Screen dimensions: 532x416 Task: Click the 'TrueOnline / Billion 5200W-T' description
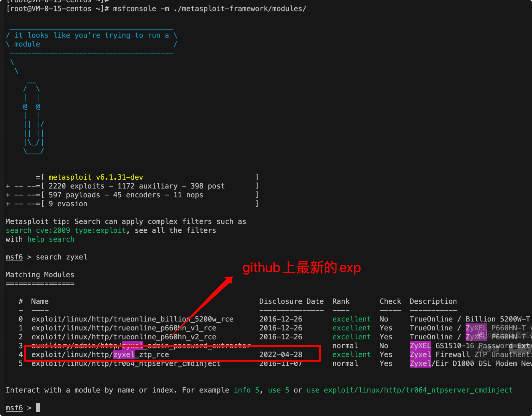click(470, 319)
